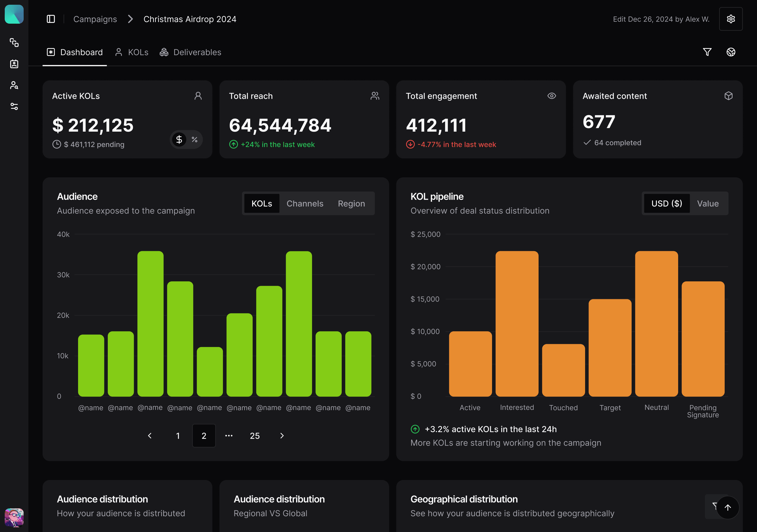Switch Active KOLs to dollar view
Image resolution: width=757 pixels, height=532 pixels.
(x=179, y=140)
